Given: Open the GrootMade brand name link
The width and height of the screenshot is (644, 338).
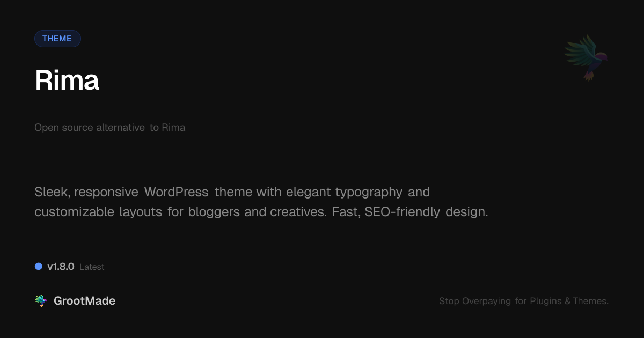Looking at the screenshot, I should (84, 301).
